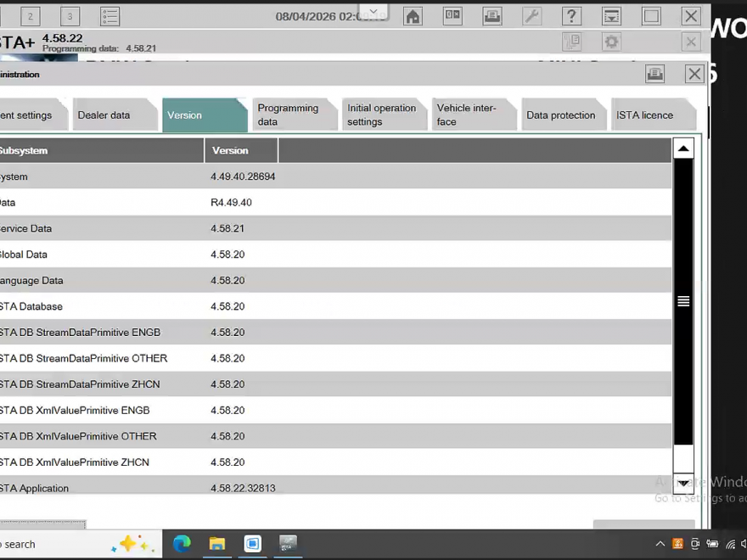Open the download tray icon in toolbar
This screenshot has height=560, width=747.
(x=611, y=16)
